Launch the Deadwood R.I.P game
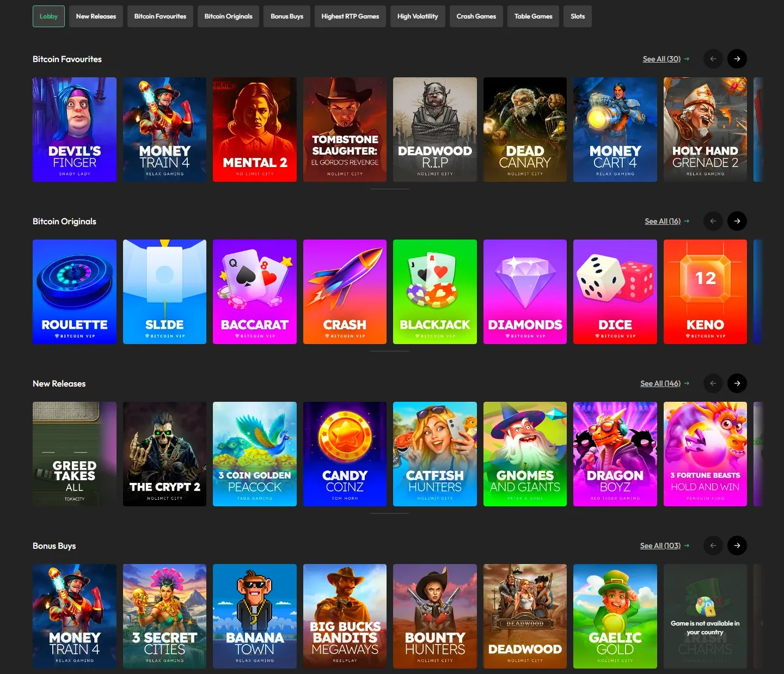This screenshot has height=674, width=784. point(435,130)
